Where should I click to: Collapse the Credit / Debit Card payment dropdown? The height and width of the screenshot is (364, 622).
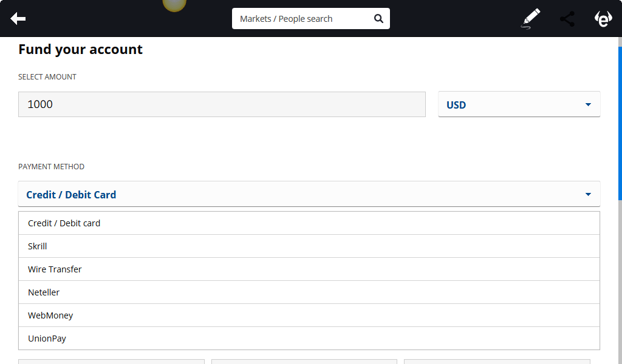pos(309,194)
